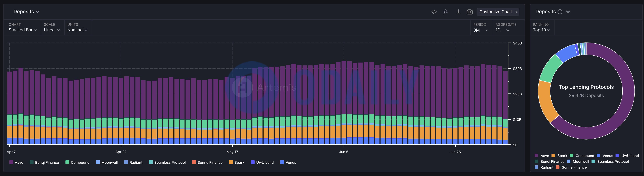Toggle UwU Lend in donut chart legend
The height and width of the screenshot is (176, 644).
click(x=627, y=156)
